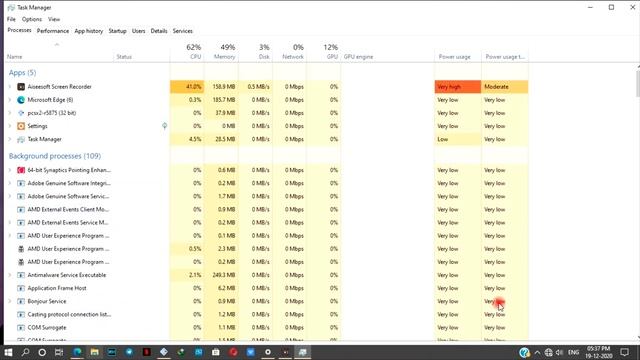Switch to the Users tab
This screenshot has height=360, width=640.
(138, 31)
